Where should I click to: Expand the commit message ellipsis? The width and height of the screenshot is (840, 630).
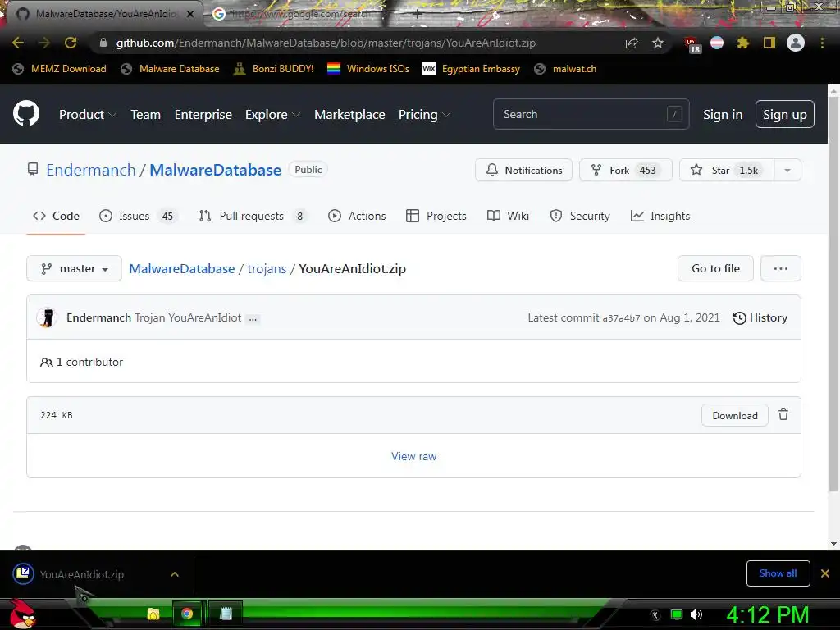pos(253,319)
